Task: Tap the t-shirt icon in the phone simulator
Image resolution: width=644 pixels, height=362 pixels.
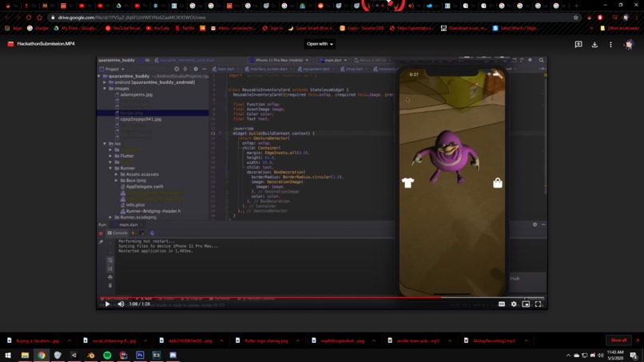Action: (x=407, y=183)
